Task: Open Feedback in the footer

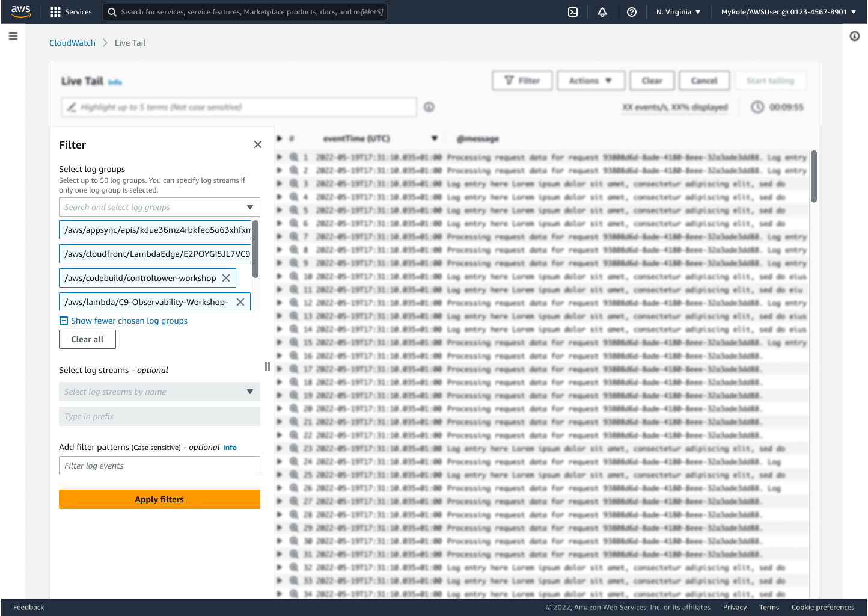Action: 29,608
